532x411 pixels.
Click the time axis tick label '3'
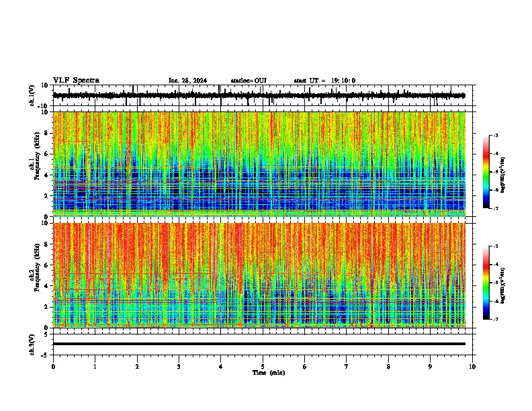click(x=179, y=367)
